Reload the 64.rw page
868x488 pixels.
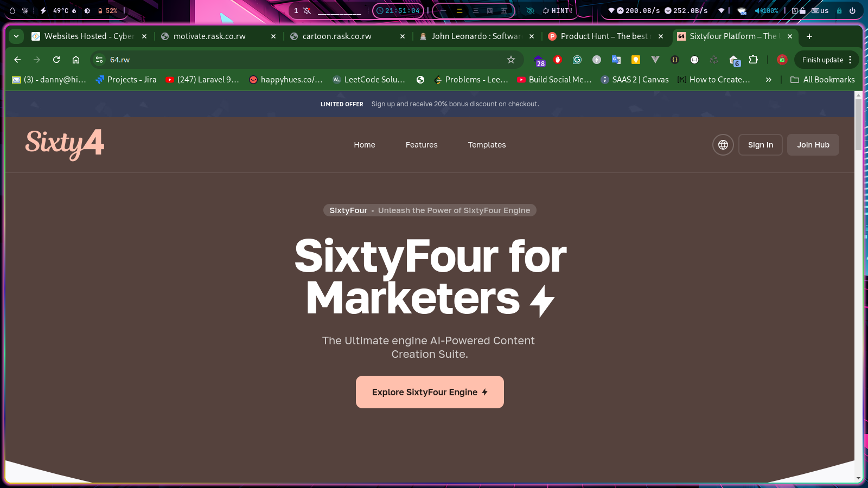[56, 60]
